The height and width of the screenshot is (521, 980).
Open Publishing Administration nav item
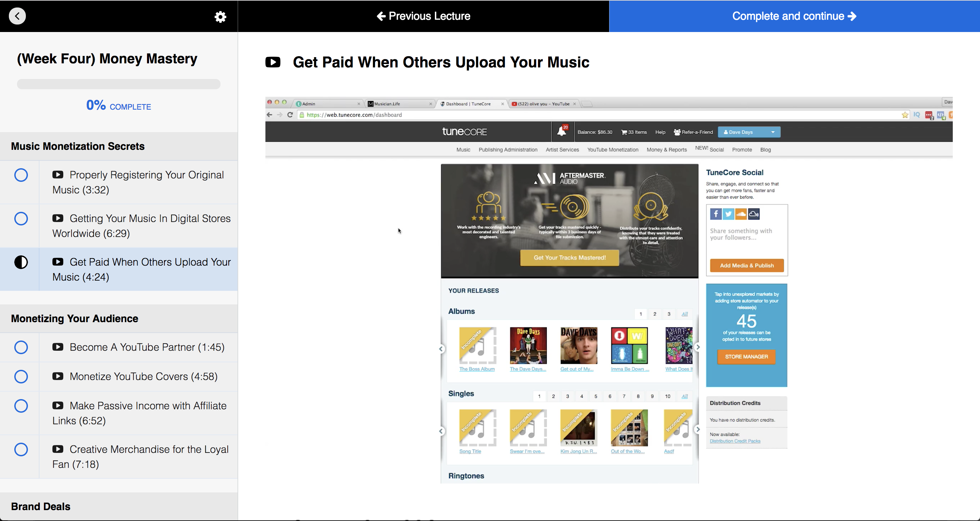coord(508,150)
